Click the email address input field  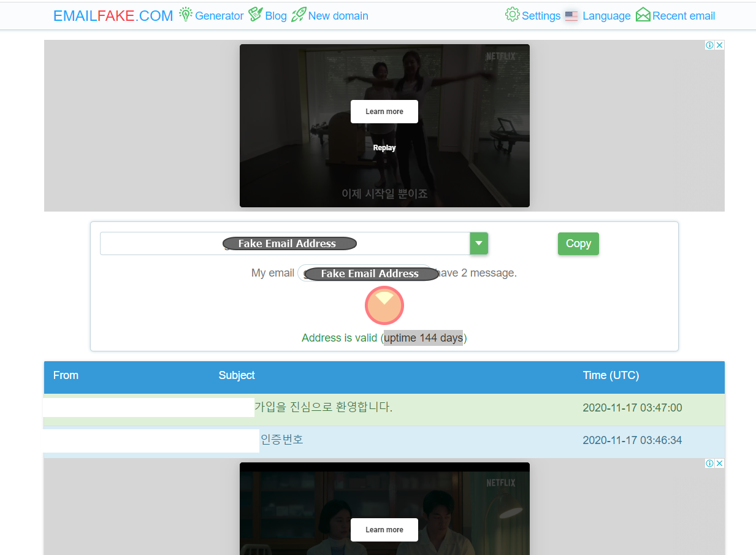click(285, 243)
